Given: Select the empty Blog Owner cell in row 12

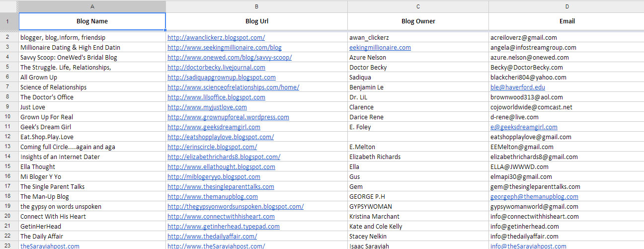Looking at the screenshot, I should point(418,137).
